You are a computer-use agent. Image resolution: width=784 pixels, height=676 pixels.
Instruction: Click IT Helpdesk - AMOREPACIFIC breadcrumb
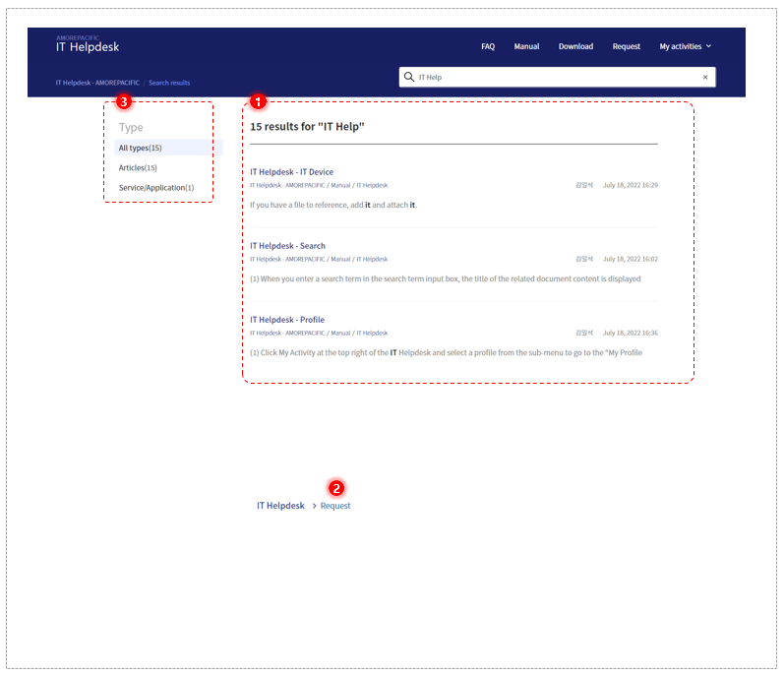pyautogui.click(x=97, y=83)
